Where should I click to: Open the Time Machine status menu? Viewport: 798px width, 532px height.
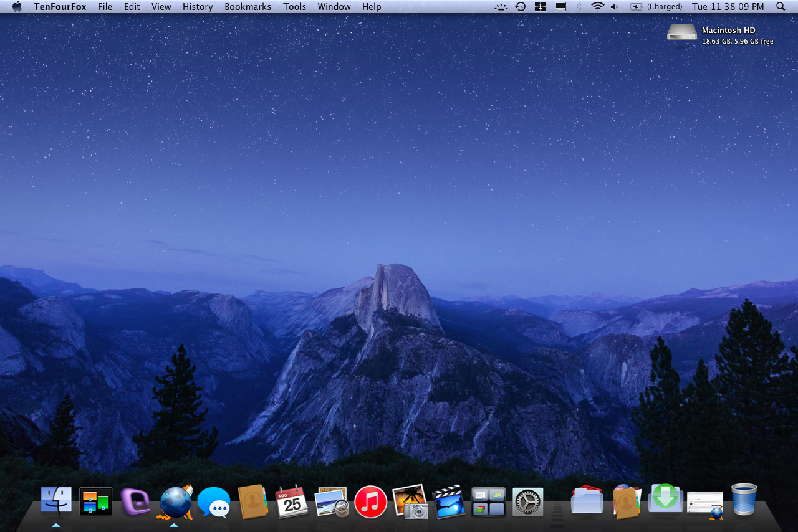click(521, 7)
